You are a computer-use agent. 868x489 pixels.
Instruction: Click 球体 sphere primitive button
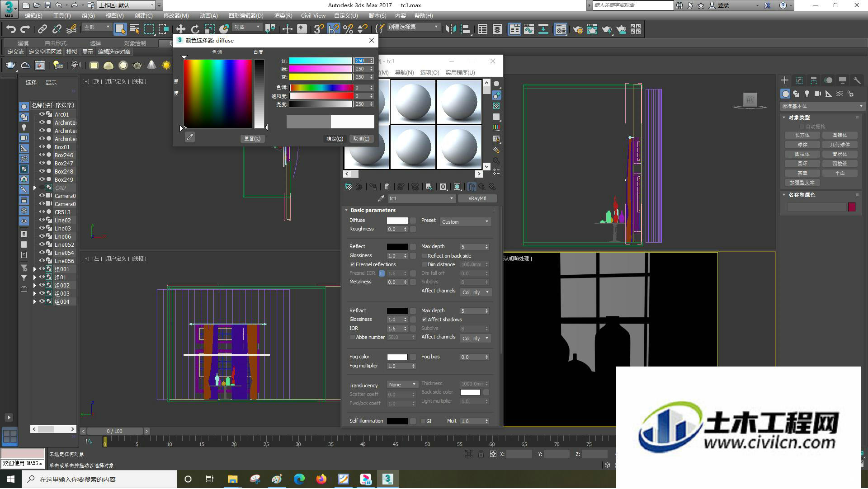click(x=802, y=145)
